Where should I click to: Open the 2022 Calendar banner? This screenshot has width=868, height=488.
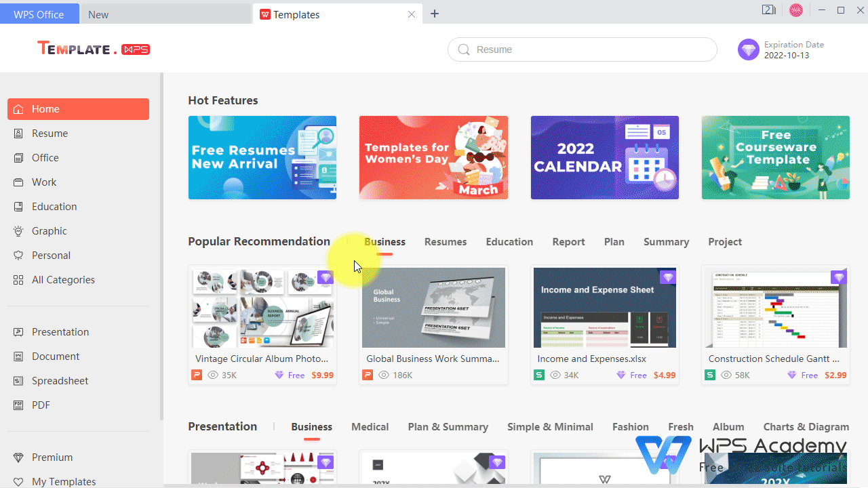(x=605, y=157)
